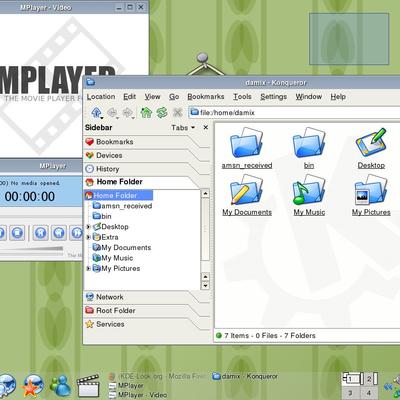Open the My Documents folder icon
400x400 pixels.
(247, 190)
